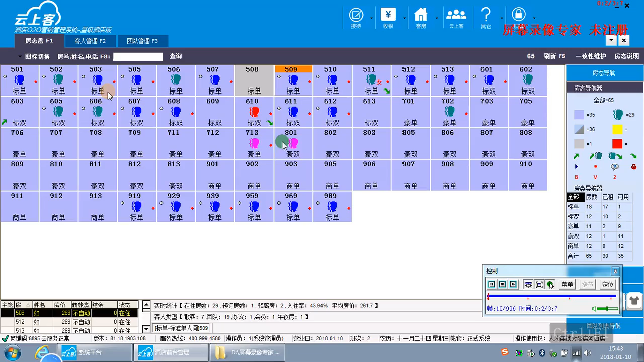
Task: Stop playback in the 控制 window
Action: point(502,284)
